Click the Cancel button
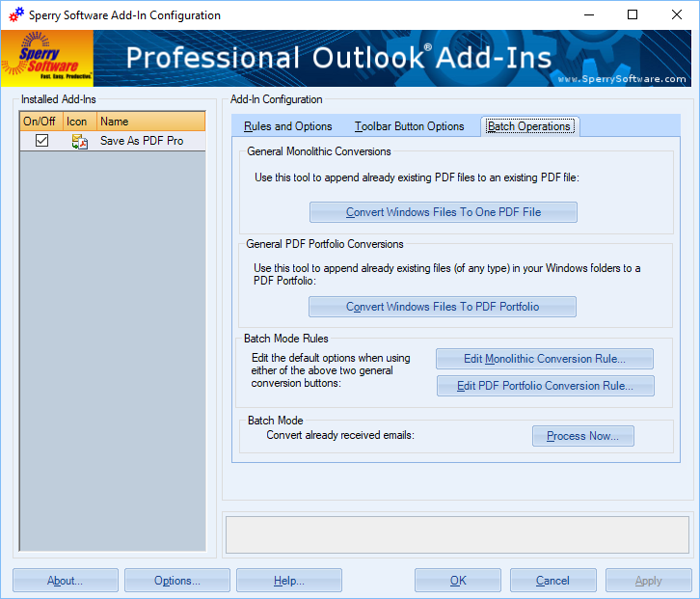700x599 pixels. pyautogui.click(x=553, y=581)
